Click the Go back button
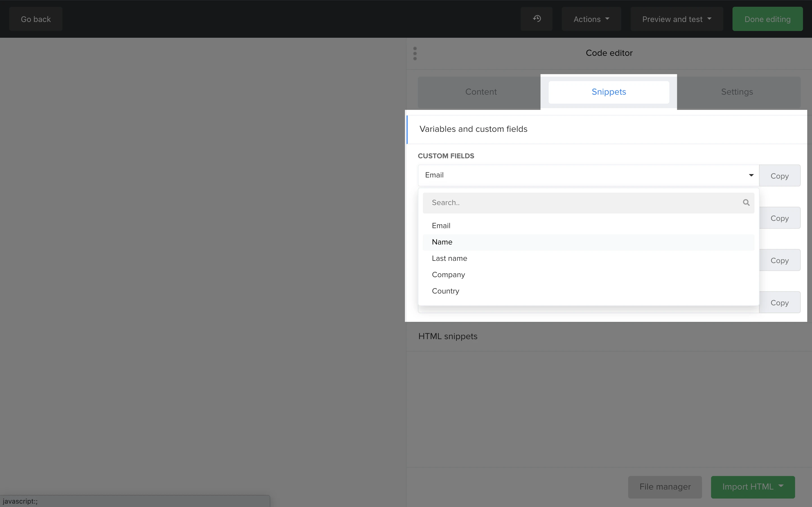The image size is (812, 507). 36,19
